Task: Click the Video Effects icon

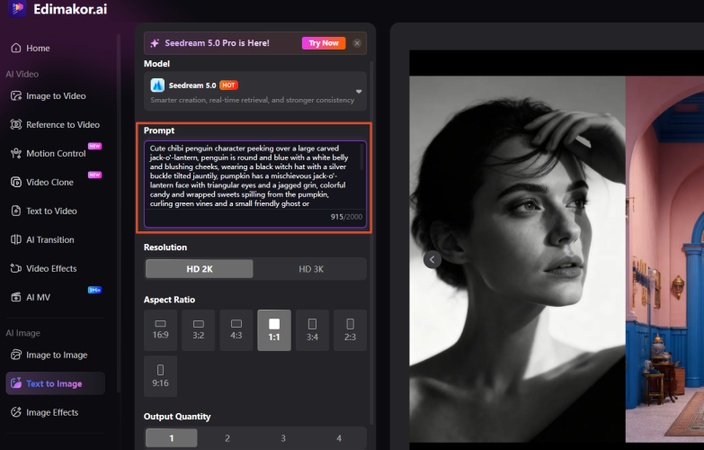Action: pyautogui.click(x=16, y=268)
